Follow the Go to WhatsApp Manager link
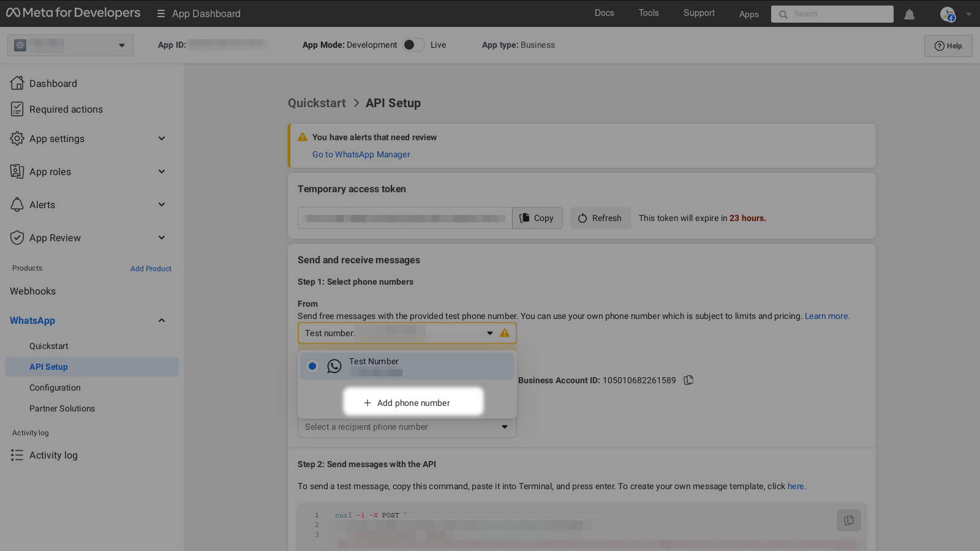Screen dimensions: 980x551 361,154
